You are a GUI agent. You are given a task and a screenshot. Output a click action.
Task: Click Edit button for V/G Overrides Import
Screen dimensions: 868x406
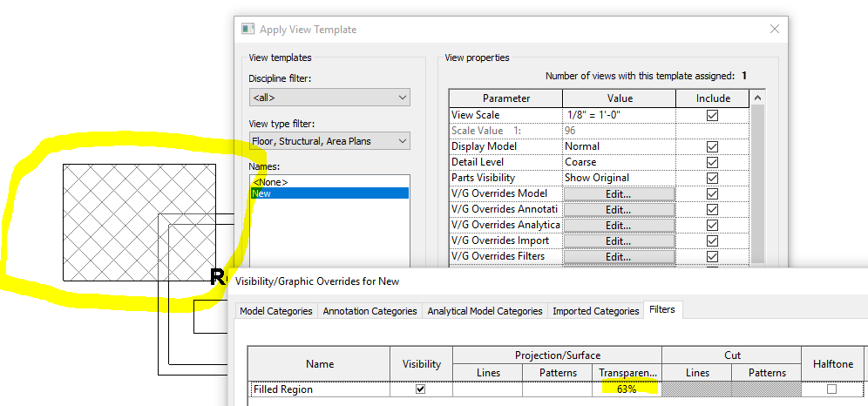point(619,240)
